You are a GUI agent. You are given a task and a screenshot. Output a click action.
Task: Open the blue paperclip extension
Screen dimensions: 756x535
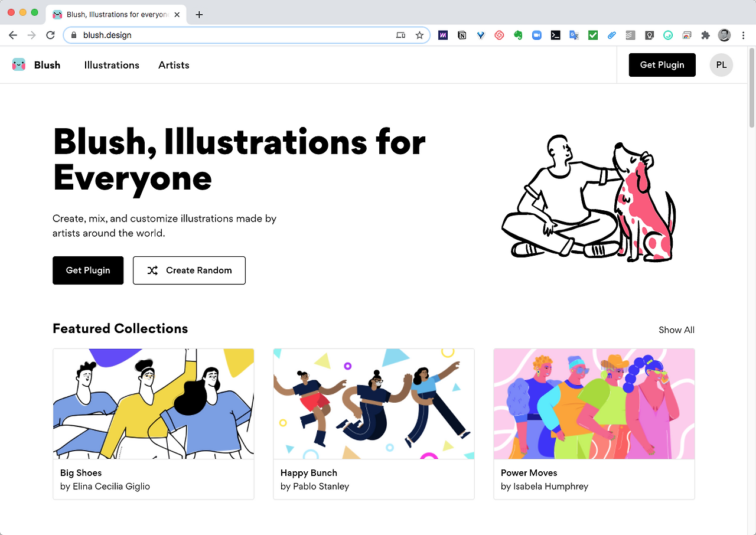(612, 35)
